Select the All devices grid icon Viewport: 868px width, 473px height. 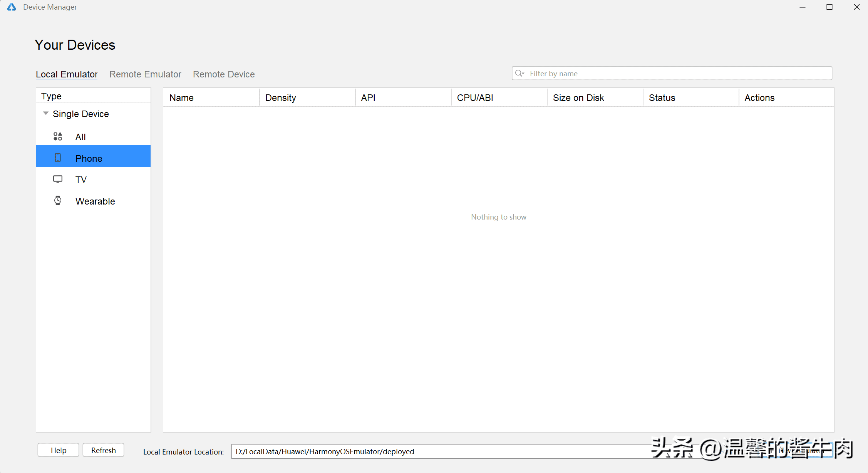(x=58, y=137)
